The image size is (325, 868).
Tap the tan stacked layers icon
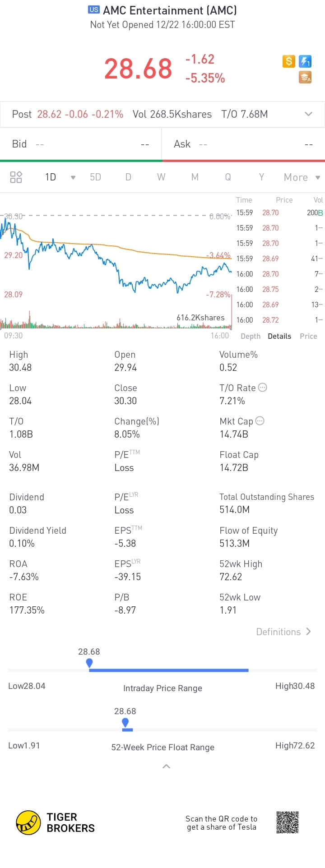[x=305, y=78]
